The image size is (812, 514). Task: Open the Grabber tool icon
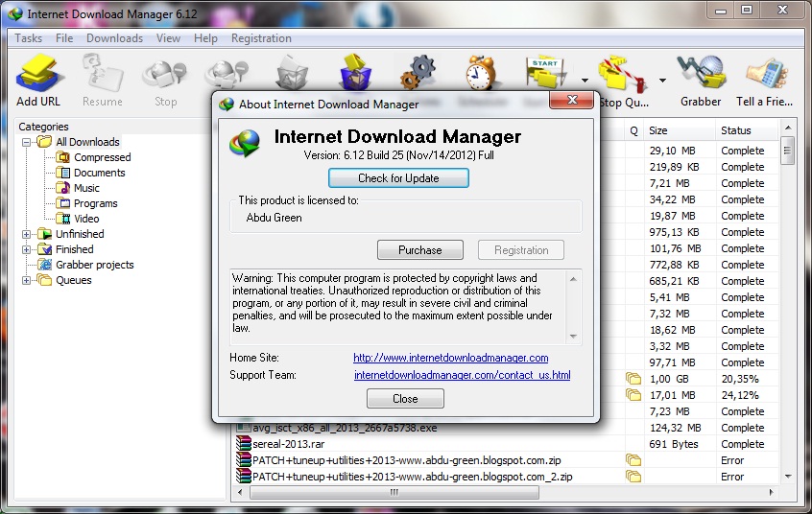click(x=701, y=73)
